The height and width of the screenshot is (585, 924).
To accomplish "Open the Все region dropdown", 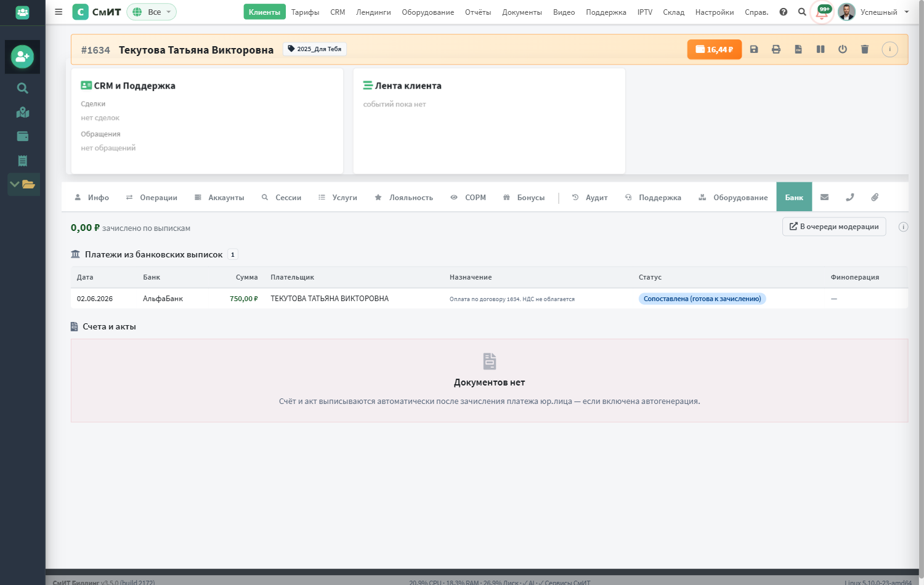I will pos(152,12).
